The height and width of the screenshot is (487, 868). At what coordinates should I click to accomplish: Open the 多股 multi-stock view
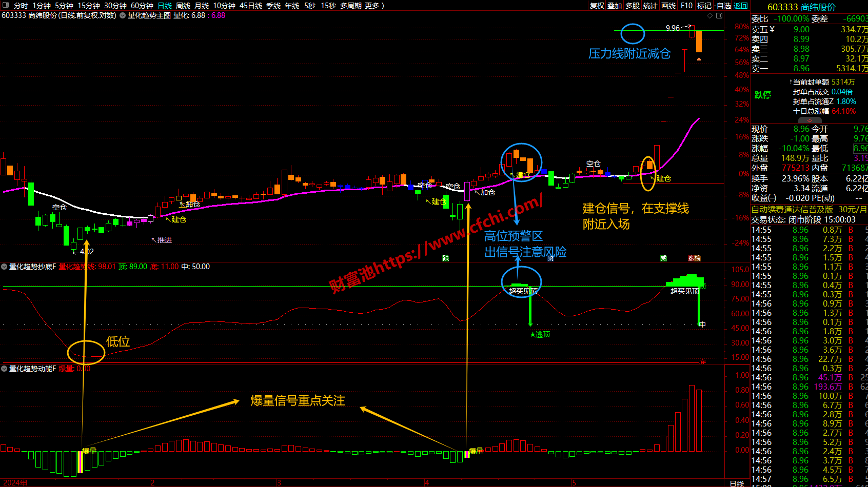633,6
